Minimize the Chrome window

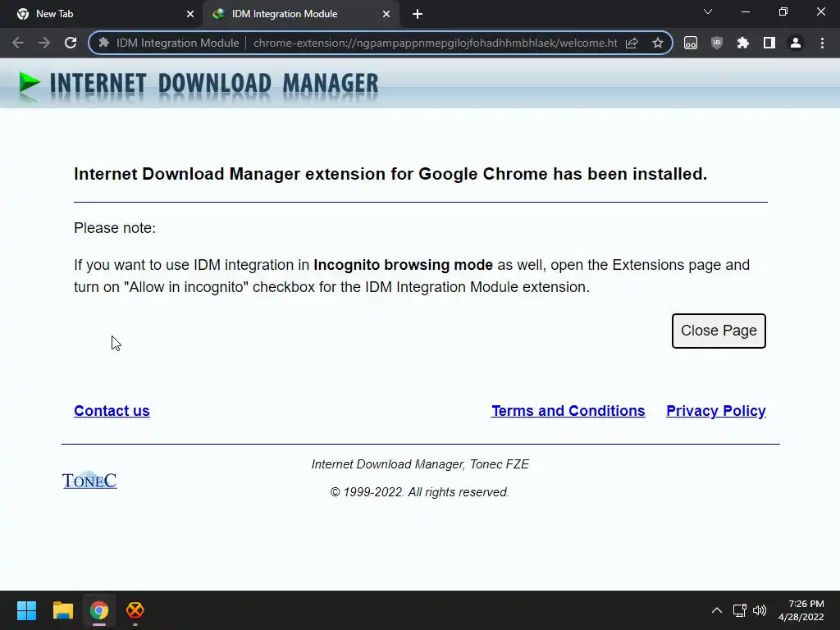[745, 11]
